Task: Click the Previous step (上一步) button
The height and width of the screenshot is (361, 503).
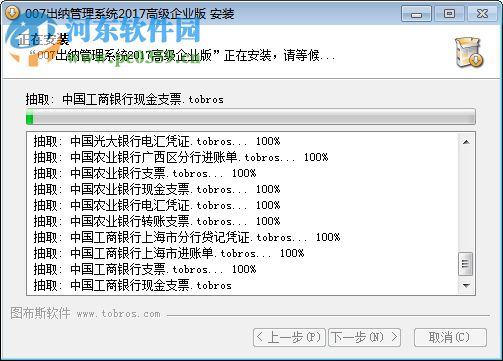Action: point(289,337)
